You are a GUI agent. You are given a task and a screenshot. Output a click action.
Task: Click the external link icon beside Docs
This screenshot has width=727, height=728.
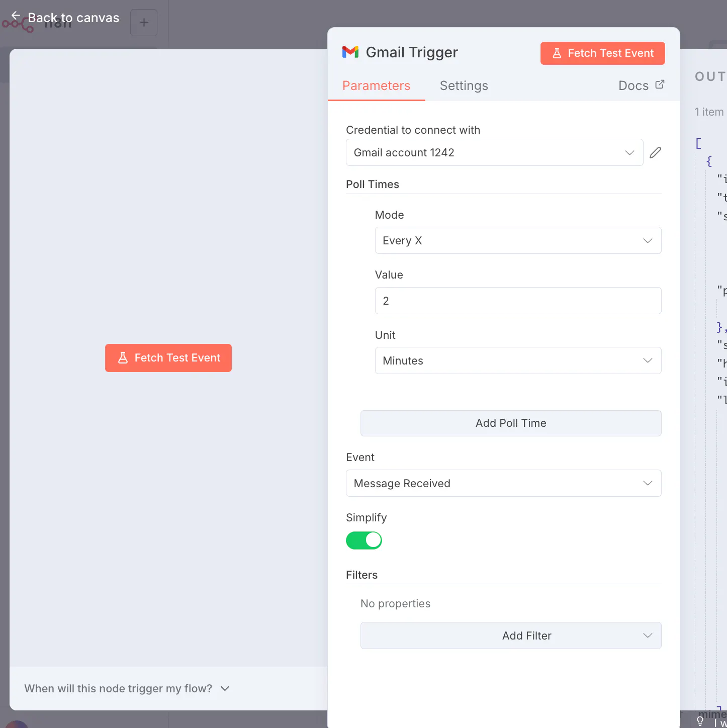660,84
